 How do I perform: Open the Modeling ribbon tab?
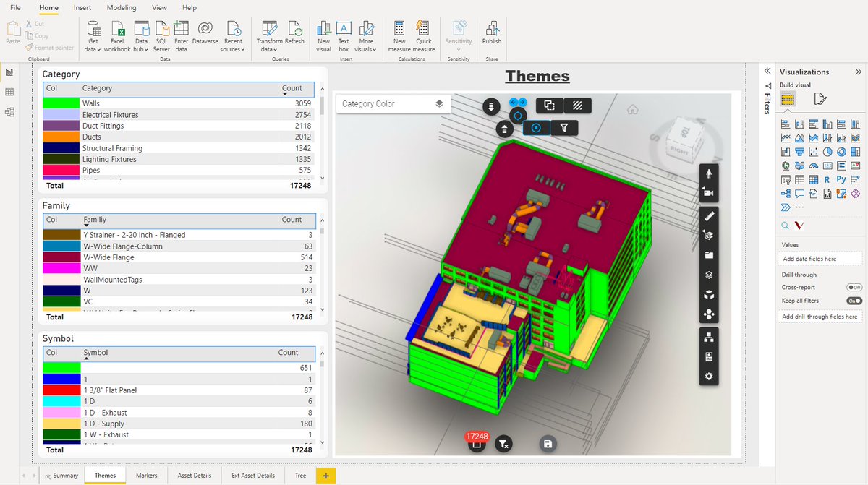[x=121, y=8]
